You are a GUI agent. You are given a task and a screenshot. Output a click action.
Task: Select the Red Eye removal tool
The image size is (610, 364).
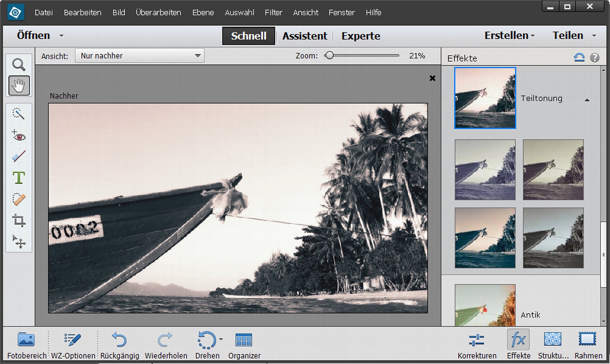click(x=19, y=135)
